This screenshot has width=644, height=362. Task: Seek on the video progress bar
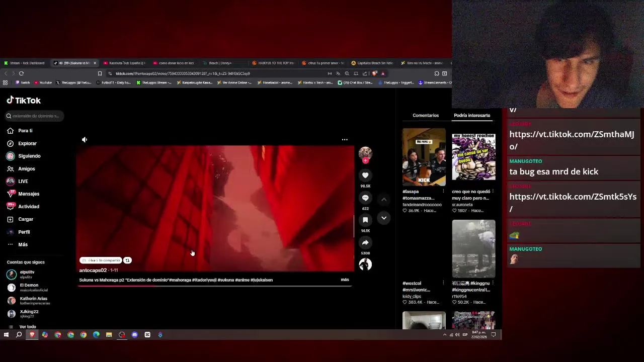(215, 286)
